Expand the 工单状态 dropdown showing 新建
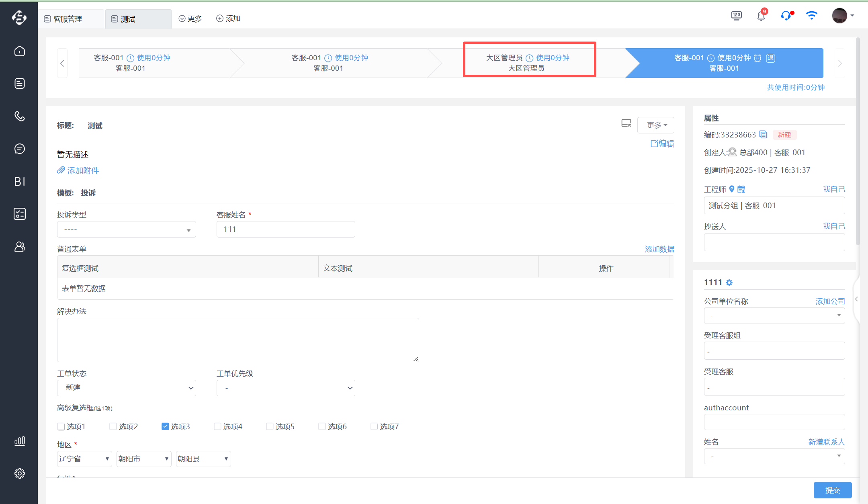Screen dimensions: 868x504 126,388
